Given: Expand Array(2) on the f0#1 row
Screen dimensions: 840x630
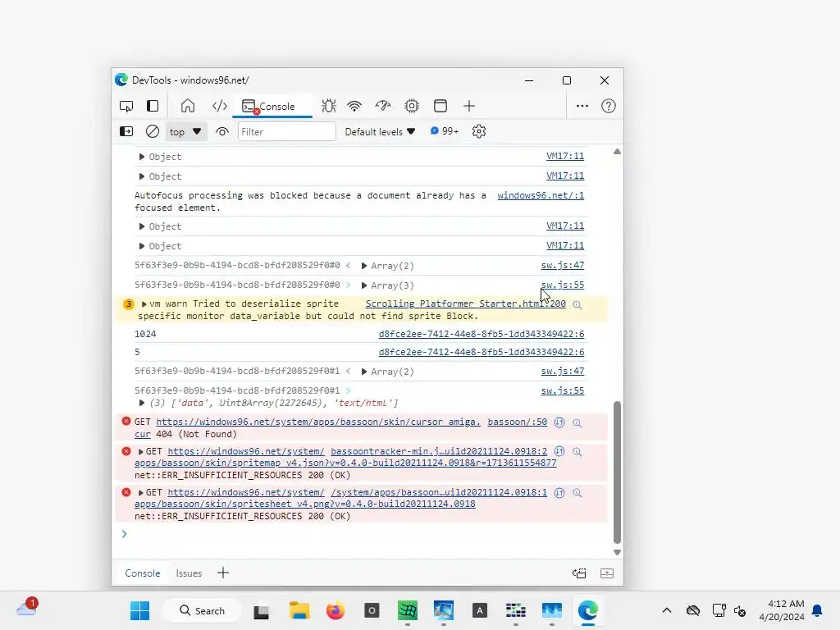Looking at the screenshot, I should 363,372.
